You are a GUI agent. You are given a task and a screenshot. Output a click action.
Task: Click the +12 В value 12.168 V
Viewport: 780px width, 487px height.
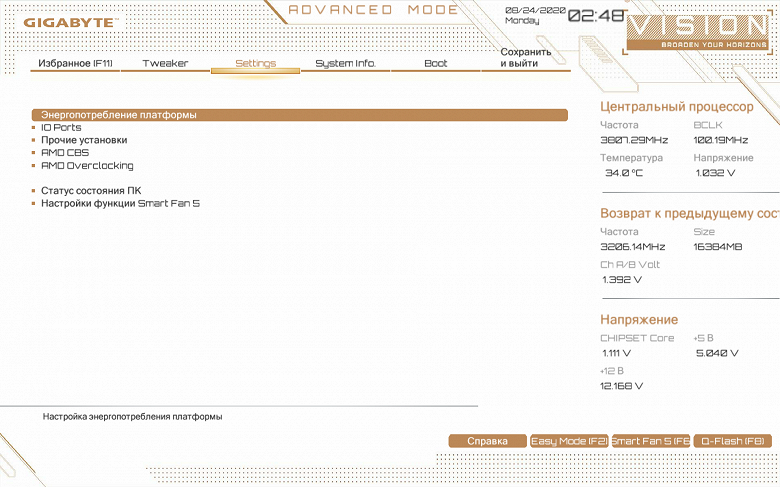(621, 386)
